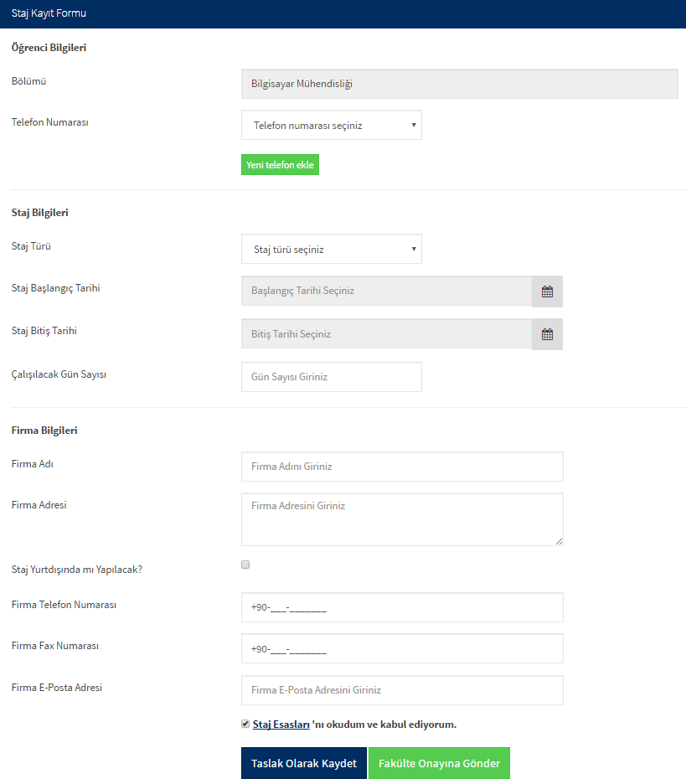Expand Staj türü seçiniz dropdown

[x=332, y=249]
